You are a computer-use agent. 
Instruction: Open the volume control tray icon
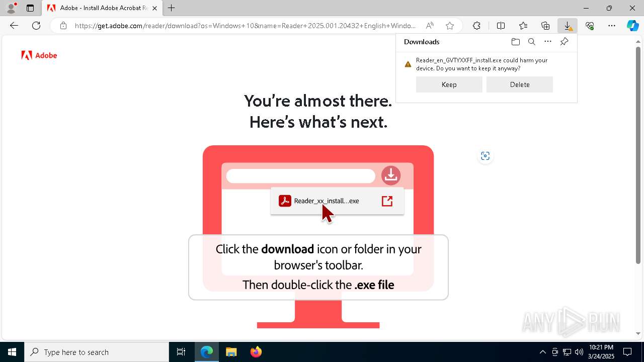click(x=579, y=352)
